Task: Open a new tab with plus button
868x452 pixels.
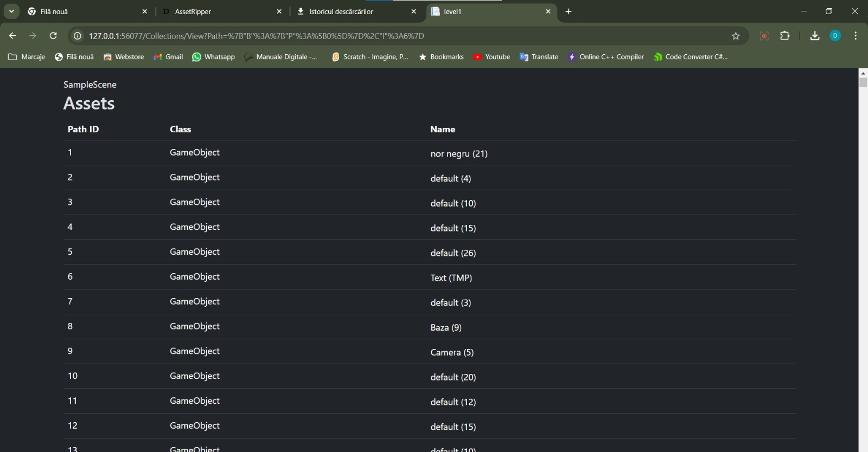Action: pos(568,11)
